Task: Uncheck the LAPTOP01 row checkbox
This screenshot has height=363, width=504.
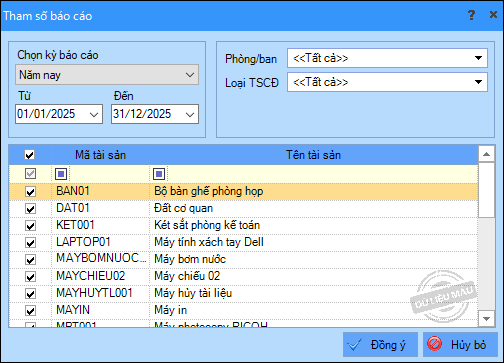Action: [x=30, y=243]
